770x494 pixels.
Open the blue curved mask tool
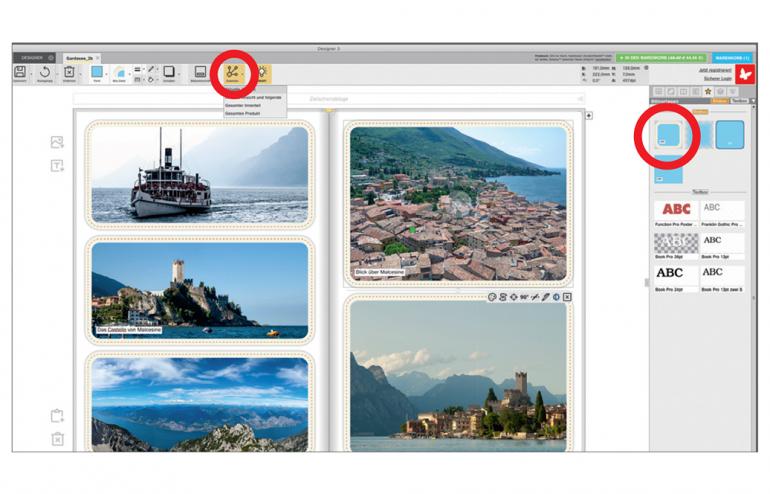pos(119,73)
